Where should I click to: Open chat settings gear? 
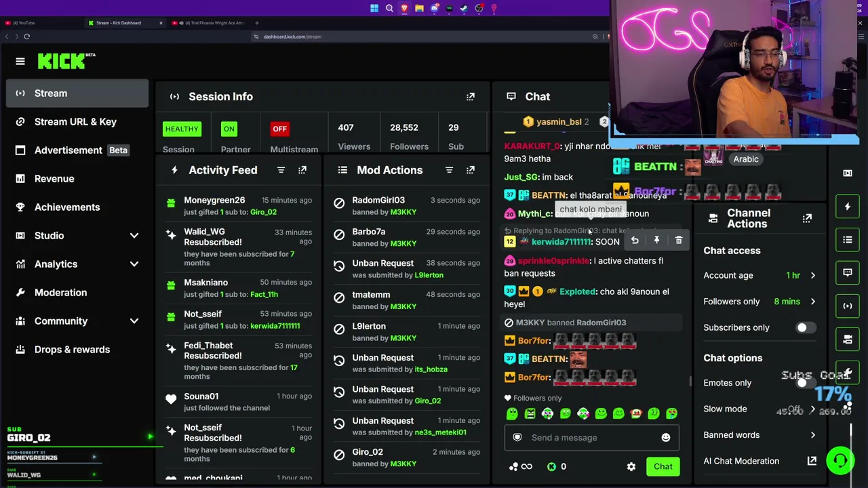[631, 466]
